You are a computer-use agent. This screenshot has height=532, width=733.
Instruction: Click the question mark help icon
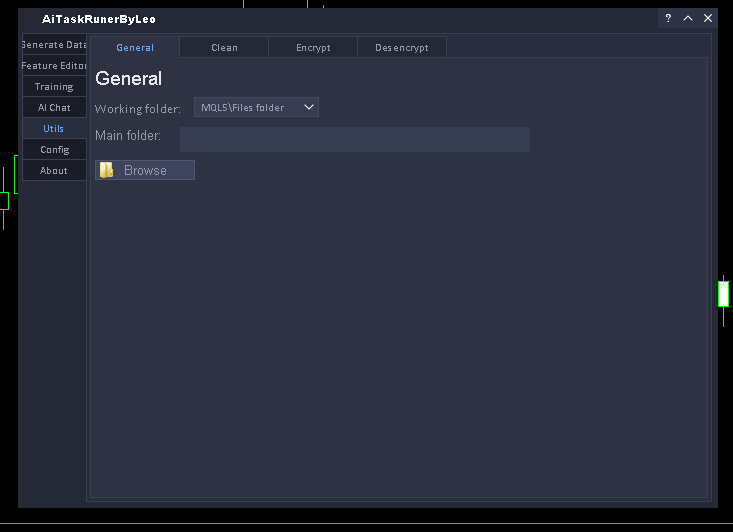click(668, 18)
